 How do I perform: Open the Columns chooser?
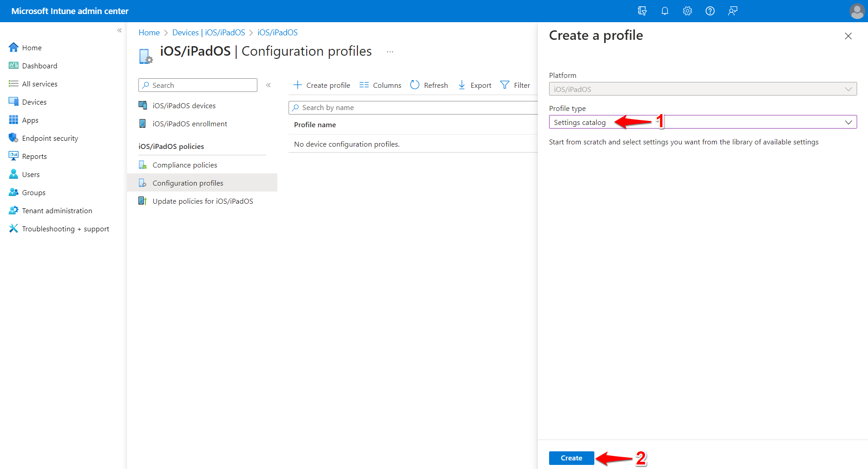coord(380,85)
